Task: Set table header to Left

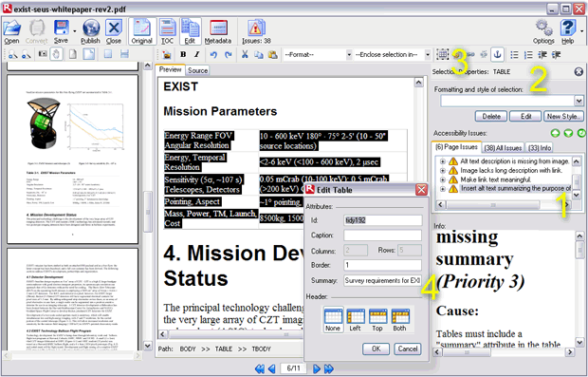Action: [x=355, y=320]
